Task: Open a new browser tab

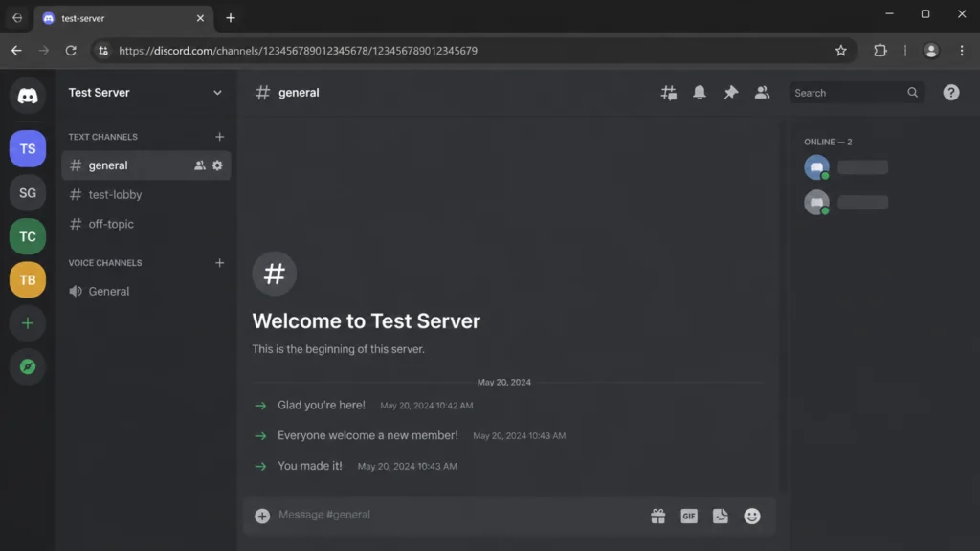Action: coord(231,18)
